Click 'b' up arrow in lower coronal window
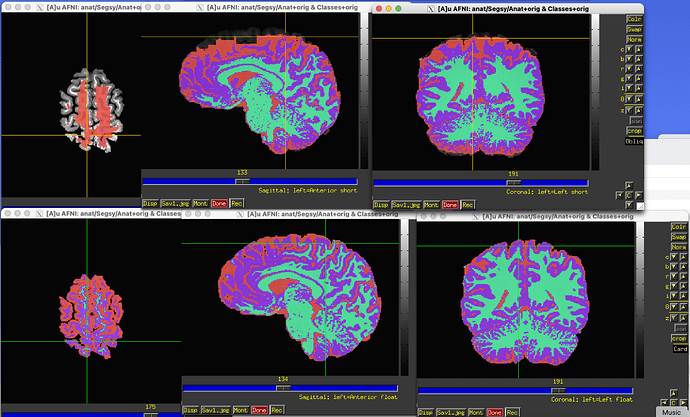The height and width of the screenshot is (417, 690). pyautogui.click(x=683, y=267)
